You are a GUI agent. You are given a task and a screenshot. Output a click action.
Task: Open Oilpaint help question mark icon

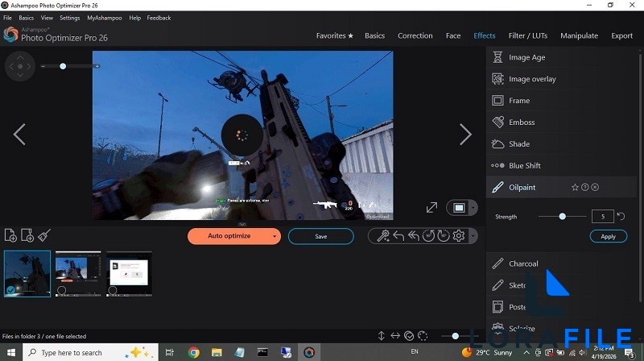click(x=585, y=187)
